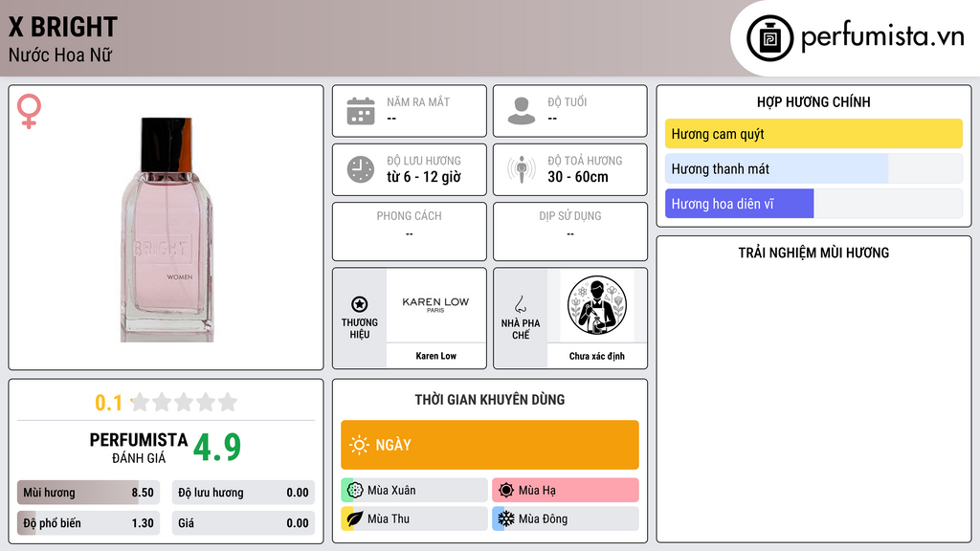The height and width of the screenshot is (551, 980).
Task: Click the Hương cam quýt accord bar
Action: pos(813,134)
